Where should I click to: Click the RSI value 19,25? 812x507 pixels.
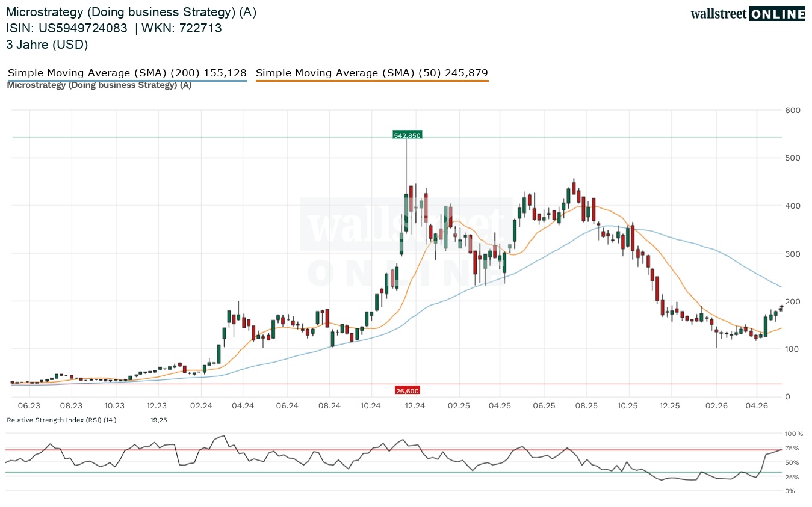pyautogui.click(x=158, y=420)
